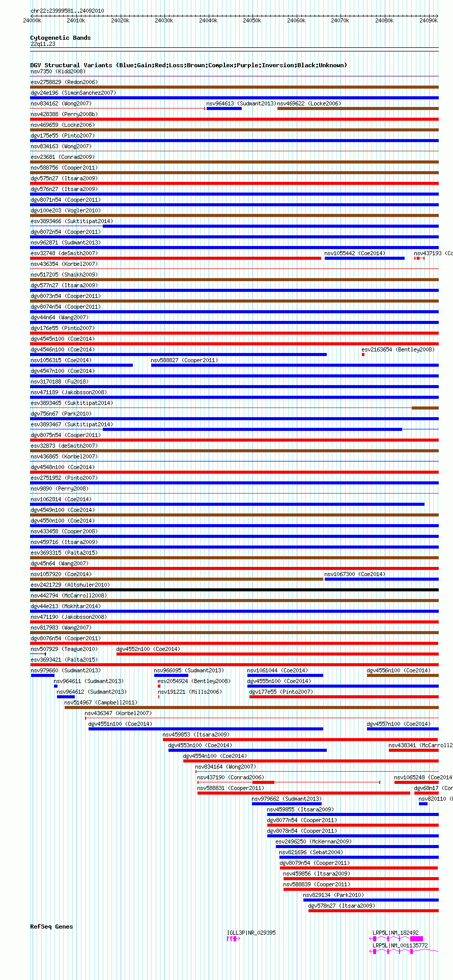Viewport: 453px width, 980px height.
Task: Click the 'Cytogenetic Bands' track title
Action: (61, 38)
